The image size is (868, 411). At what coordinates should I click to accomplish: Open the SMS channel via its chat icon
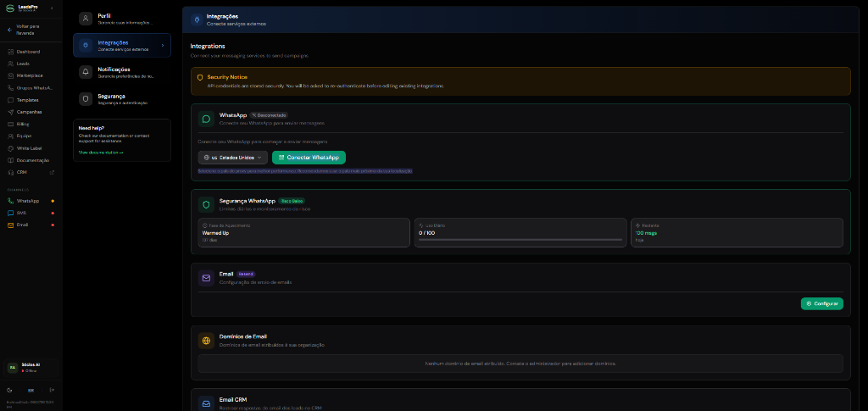pos(10,213)
